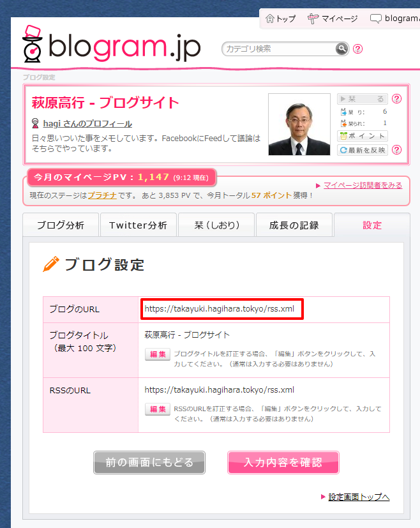The width and height of the screenshot is (420, 528).
Task: Click help icon next to 最新を反映
Action: [x=397, y=149]
